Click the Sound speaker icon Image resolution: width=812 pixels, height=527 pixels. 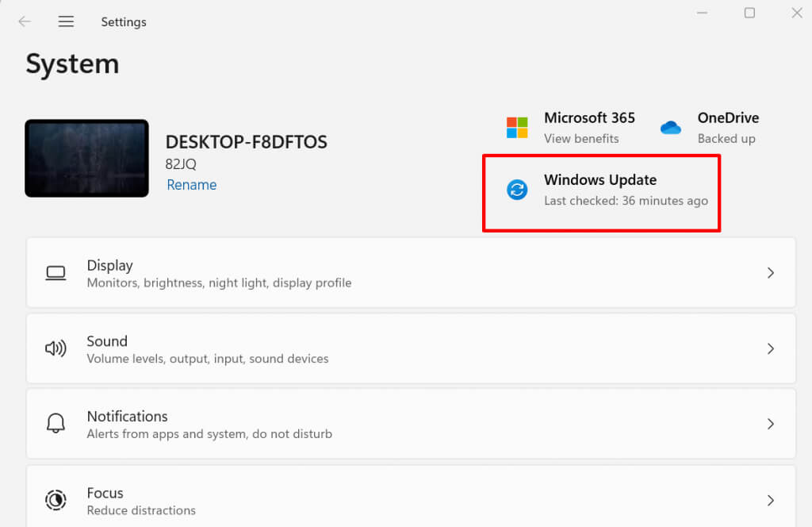[56, 348]
